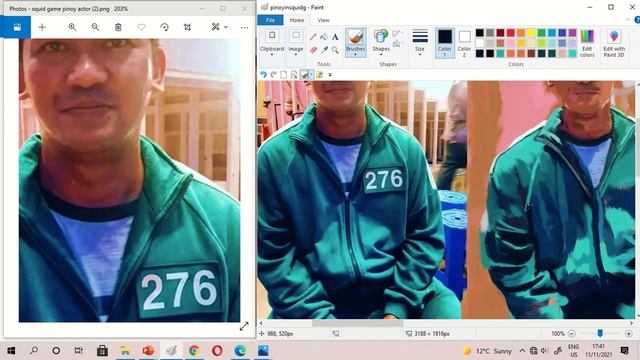
Task: Enter fullscreen with the expand arrows icon
Action: (x=244, y=326)
